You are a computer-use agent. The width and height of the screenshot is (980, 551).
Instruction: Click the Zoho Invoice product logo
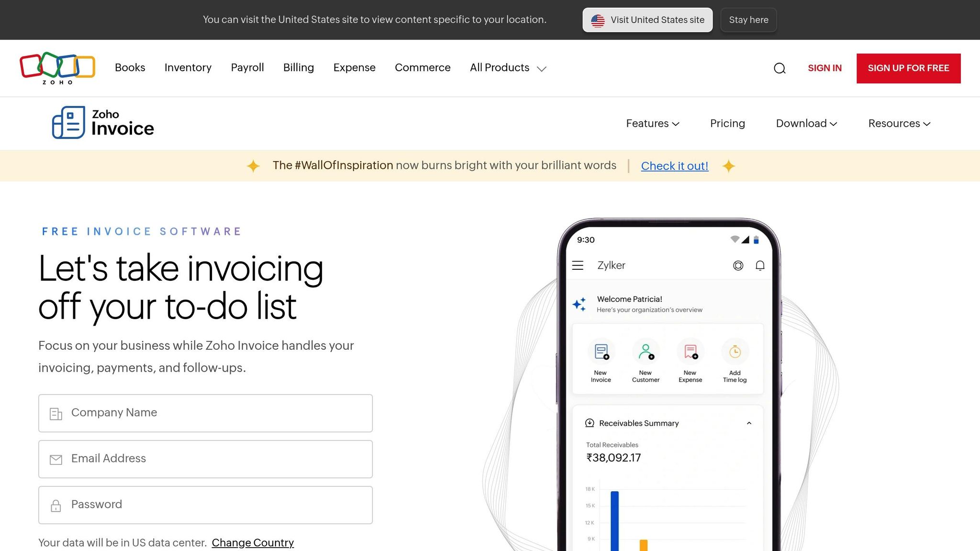(102, 123)
